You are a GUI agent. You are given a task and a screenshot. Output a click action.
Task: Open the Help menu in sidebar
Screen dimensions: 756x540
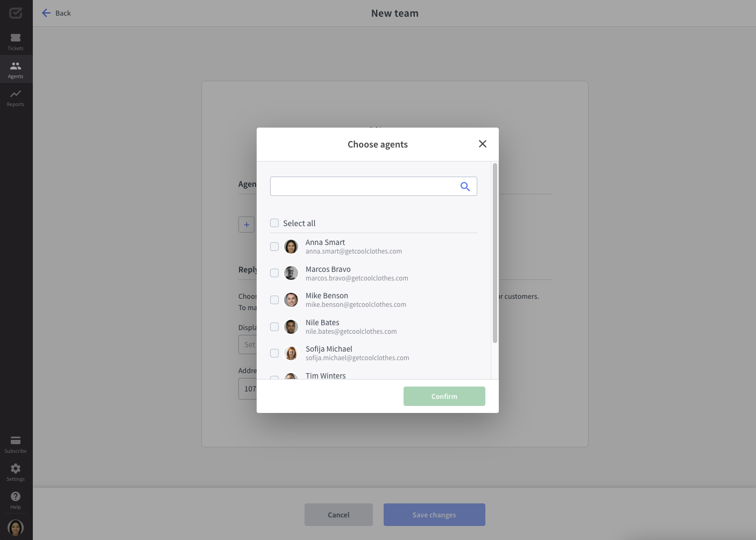[x=16, y=500]
